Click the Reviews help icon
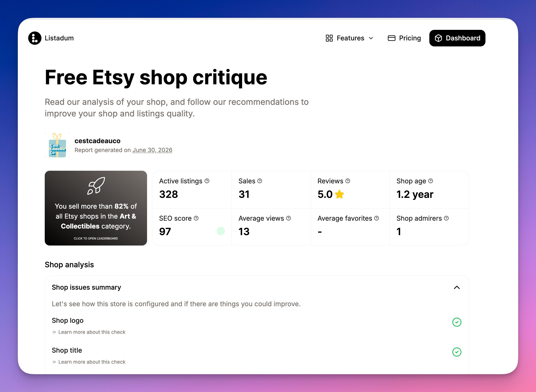 (x=348, y=181)
